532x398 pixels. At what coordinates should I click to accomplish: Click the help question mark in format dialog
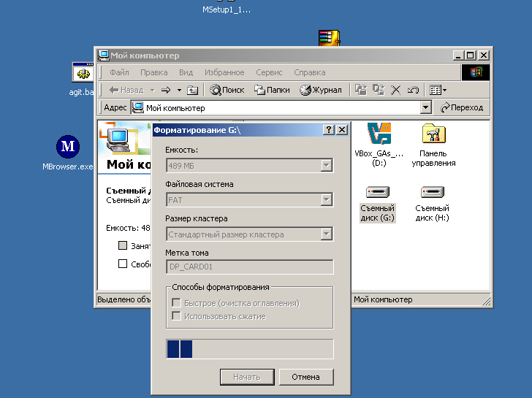[x=328, y=130]
